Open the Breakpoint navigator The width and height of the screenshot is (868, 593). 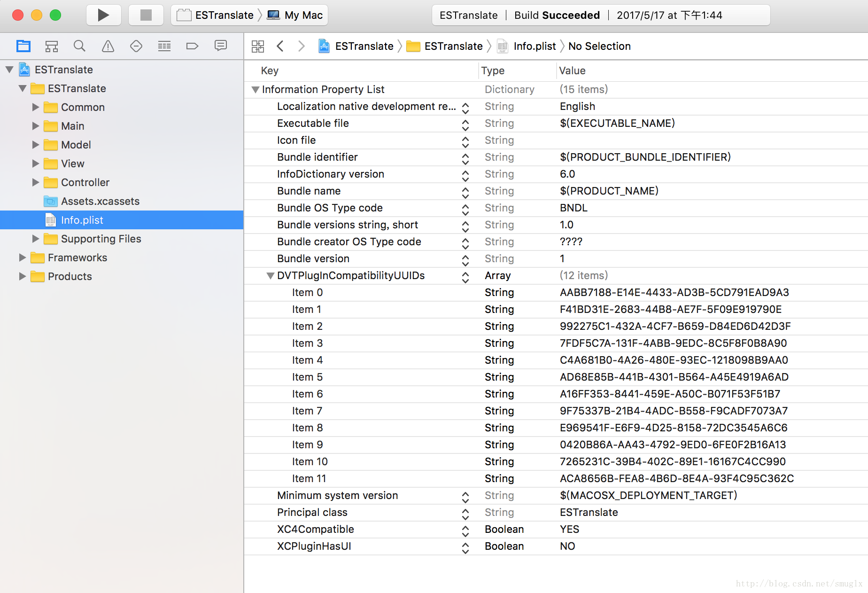pyautogui.click(x=193, y=46)
